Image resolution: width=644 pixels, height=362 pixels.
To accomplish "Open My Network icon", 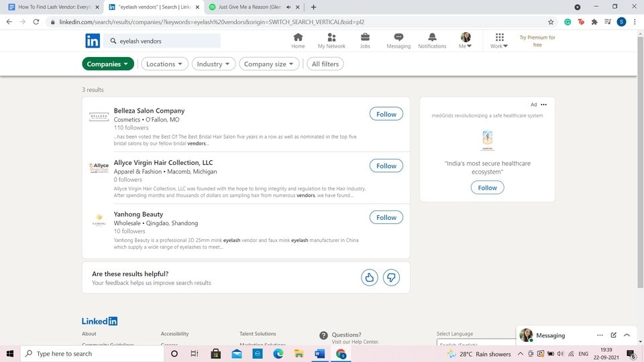I will point(331,41).
